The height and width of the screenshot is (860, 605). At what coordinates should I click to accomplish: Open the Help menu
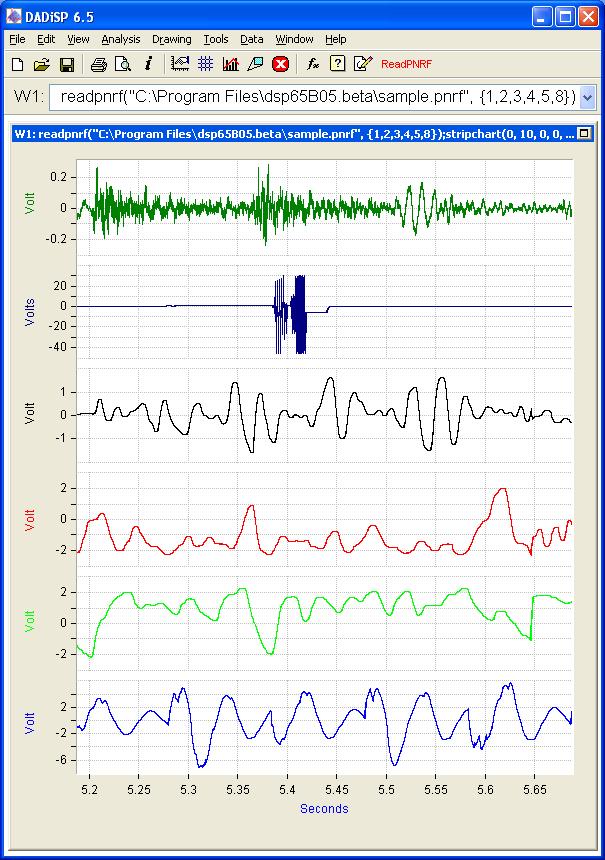(x=336, y=39)
